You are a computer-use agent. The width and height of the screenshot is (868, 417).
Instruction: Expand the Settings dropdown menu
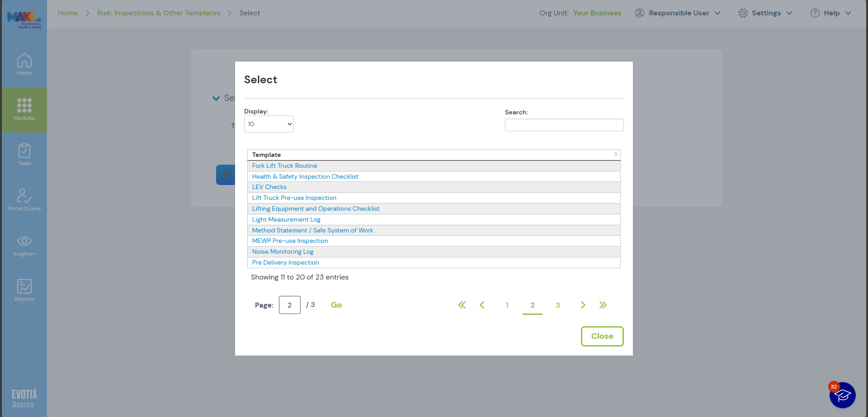click(x=765, y=13)
